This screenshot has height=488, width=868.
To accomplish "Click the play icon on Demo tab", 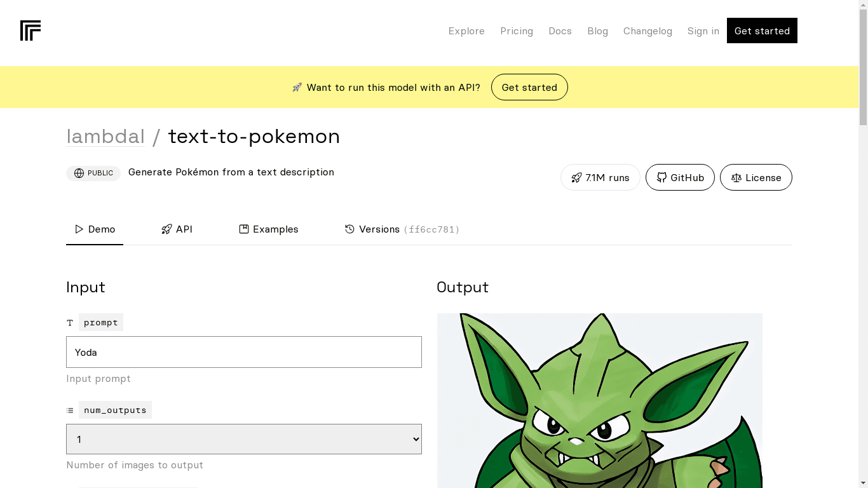I will point(79,229).
